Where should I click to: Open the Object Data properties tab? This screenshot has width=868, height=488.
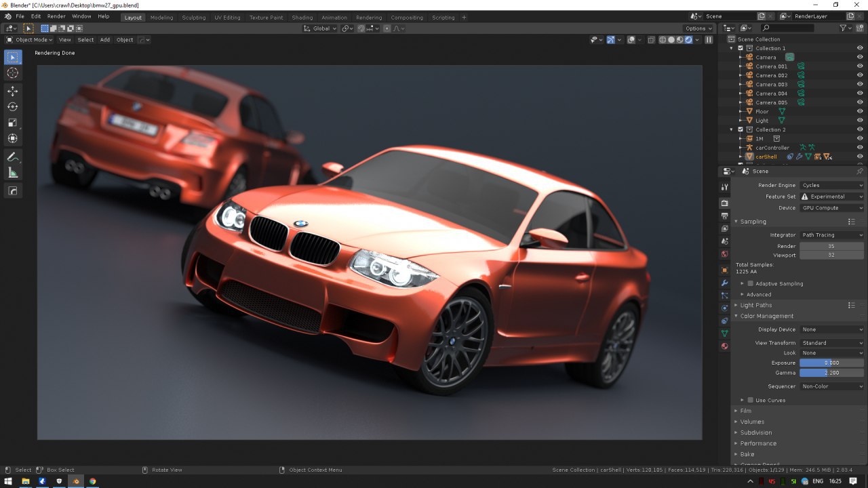click(x=724, y=333)
